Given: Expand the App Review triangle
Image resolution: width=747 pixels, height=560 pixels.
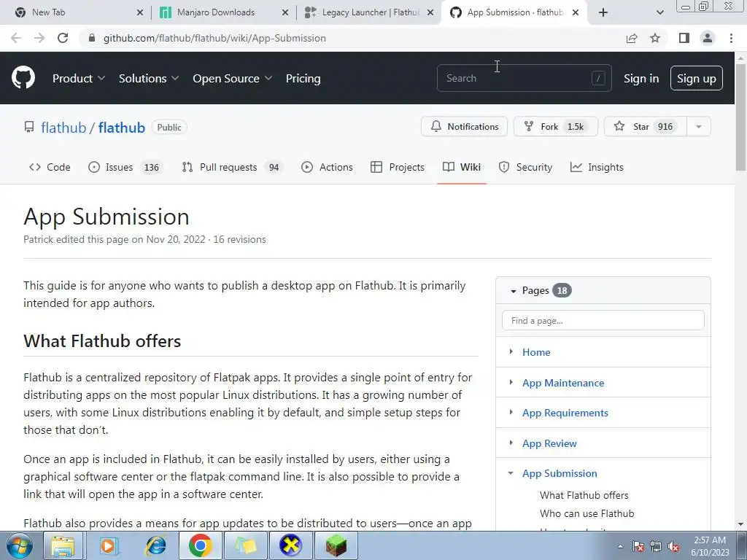Looking at the screenshot, I should (511, 443).
